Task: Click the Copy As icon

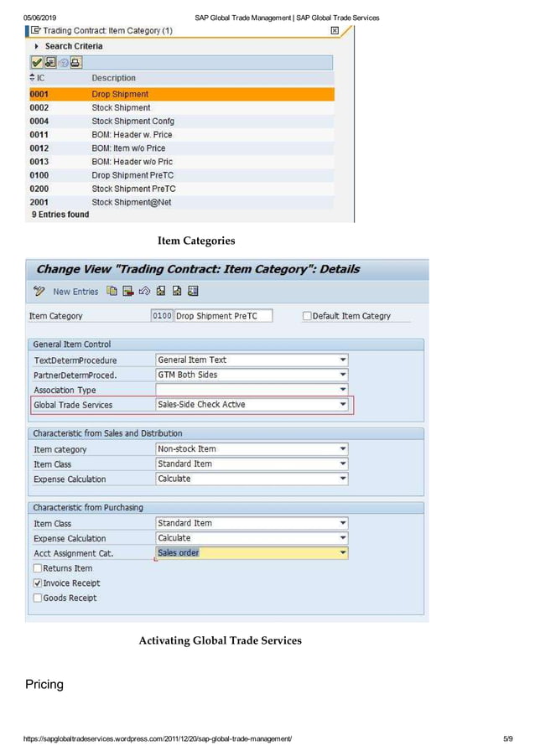Action: pos(112,291)
